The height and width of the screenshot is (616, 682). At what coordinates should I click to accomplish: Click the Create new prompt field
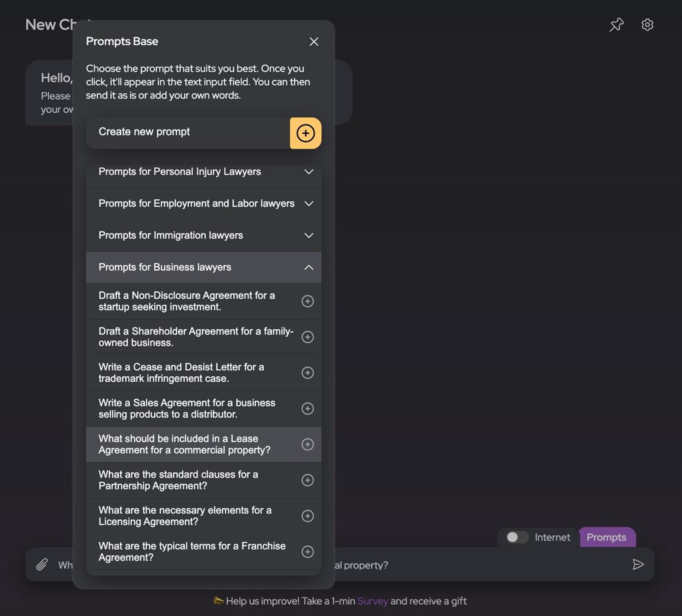(188, 133)
